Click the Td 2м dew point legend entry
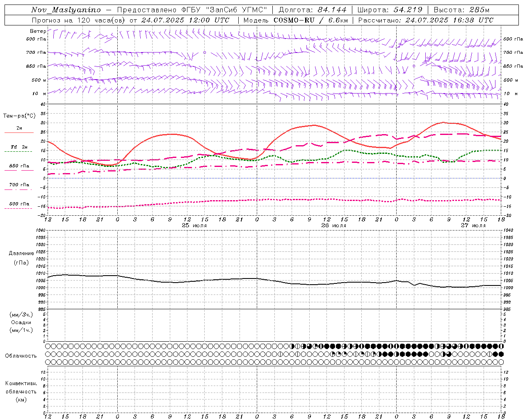This screenshot has height=420, width=525. point(19,147)
